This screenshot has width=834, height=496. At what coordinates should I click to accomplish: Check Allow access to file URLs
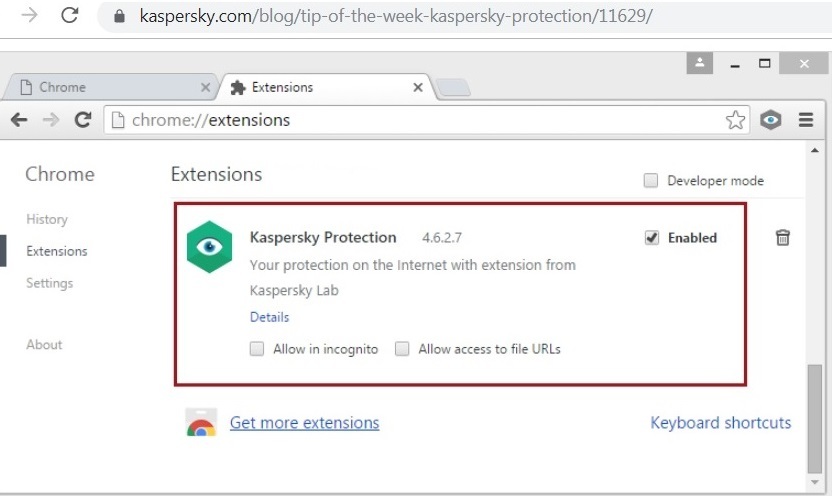pos(402,349)
